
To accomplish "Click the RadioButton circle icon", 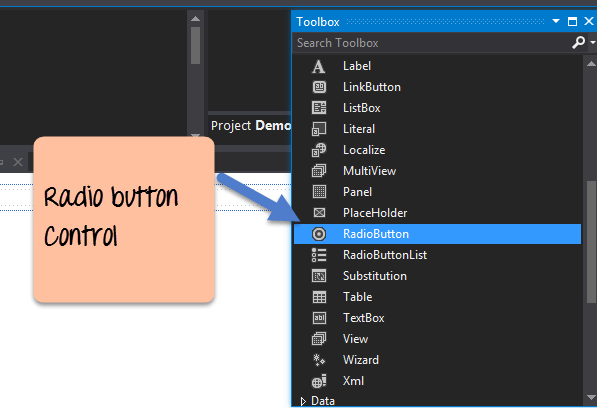I will [319, 234].
